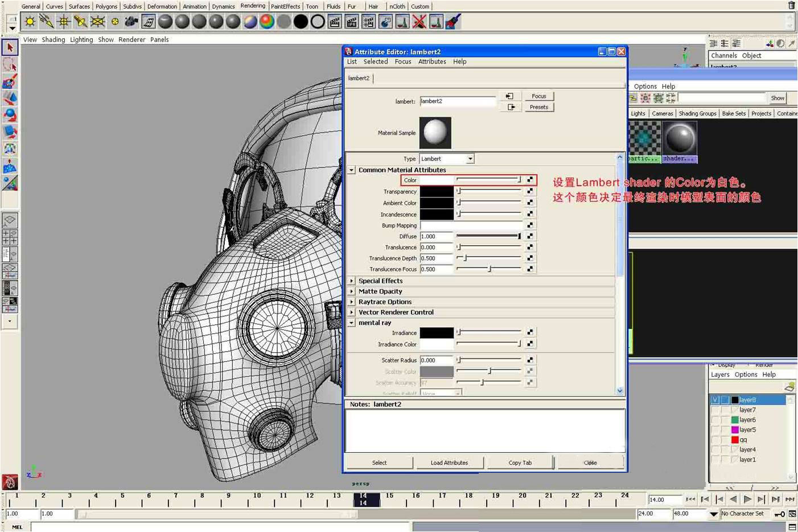Screen dimensions: 798x532
Task: Expand the Matte Opacity section
Action: (352, 291)
